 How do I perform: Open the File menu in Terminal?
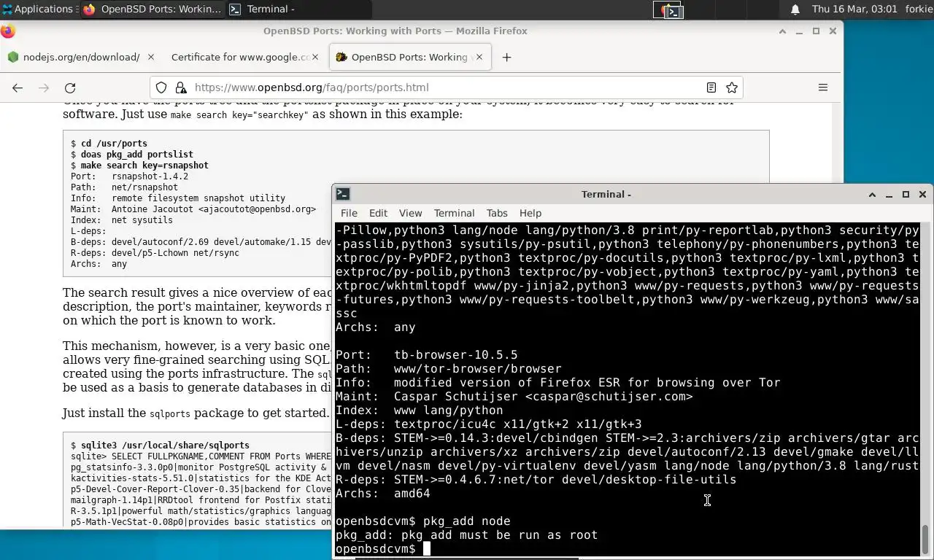[x=349, y=213]
